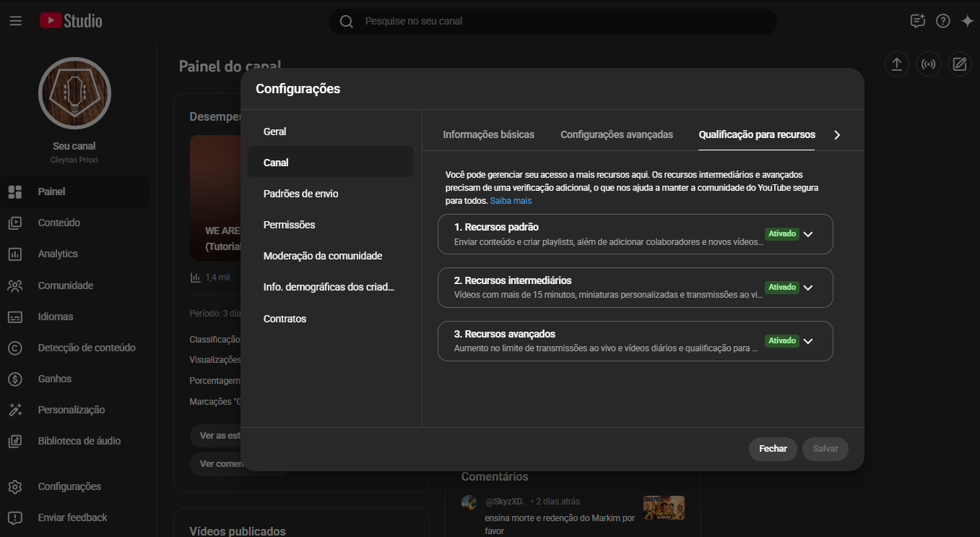
Task: Expand the Recursos padrão section
Action: [808, 234]
